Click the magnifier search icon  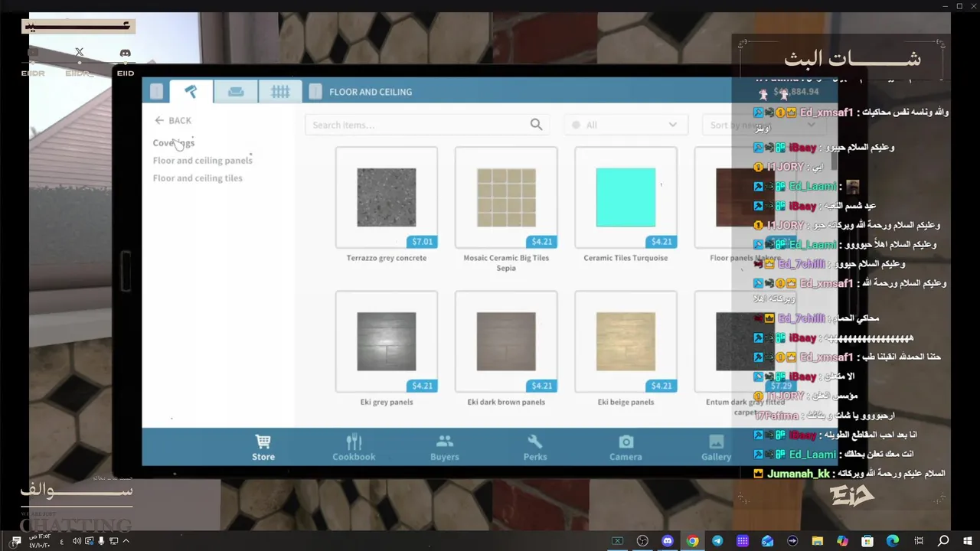click(x=536, y=125)
